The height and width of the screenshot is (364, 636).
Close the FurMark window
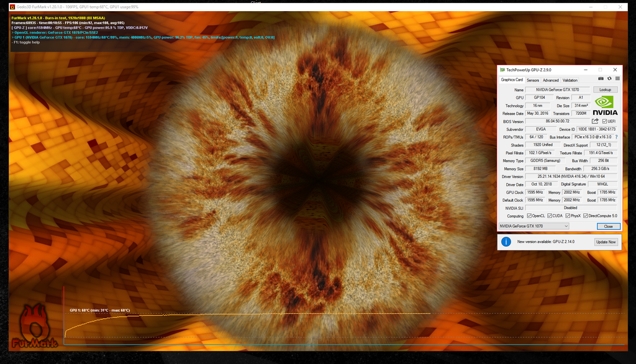pos(620,7)
